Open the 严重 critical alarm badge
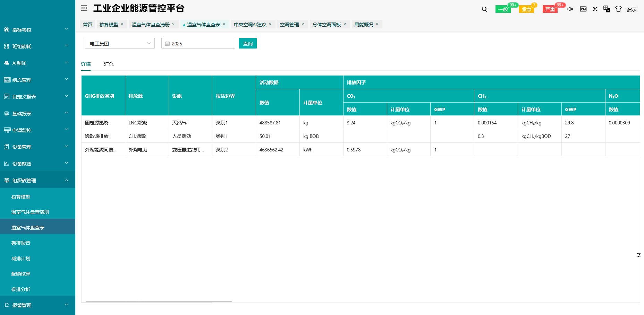The width and height of the screenshot is (644, 315). coord(550,9)
